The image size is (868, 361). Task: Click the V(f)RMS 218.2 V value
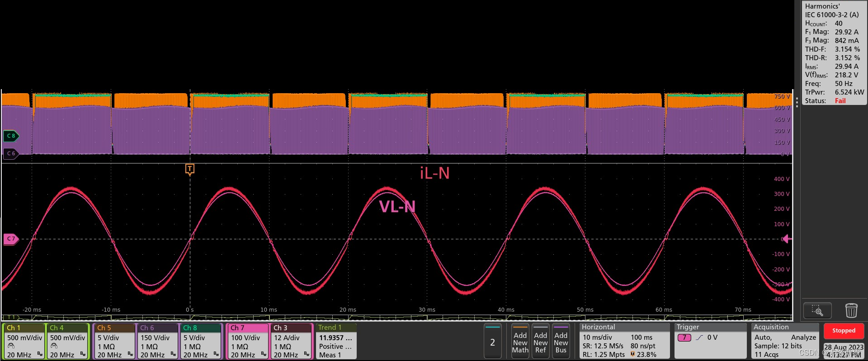point(846,75)
